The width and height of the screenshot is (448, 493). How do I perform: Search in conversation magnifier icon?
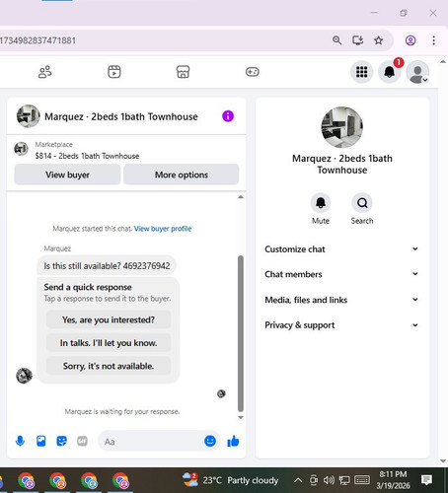tap(362, 203)
